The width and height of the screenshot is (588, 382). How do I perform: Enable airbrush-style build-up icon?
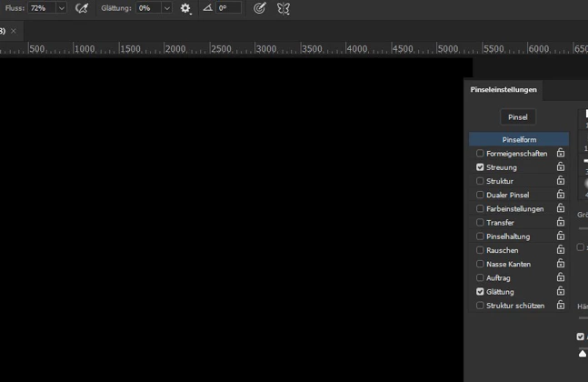tap(82, 8)
